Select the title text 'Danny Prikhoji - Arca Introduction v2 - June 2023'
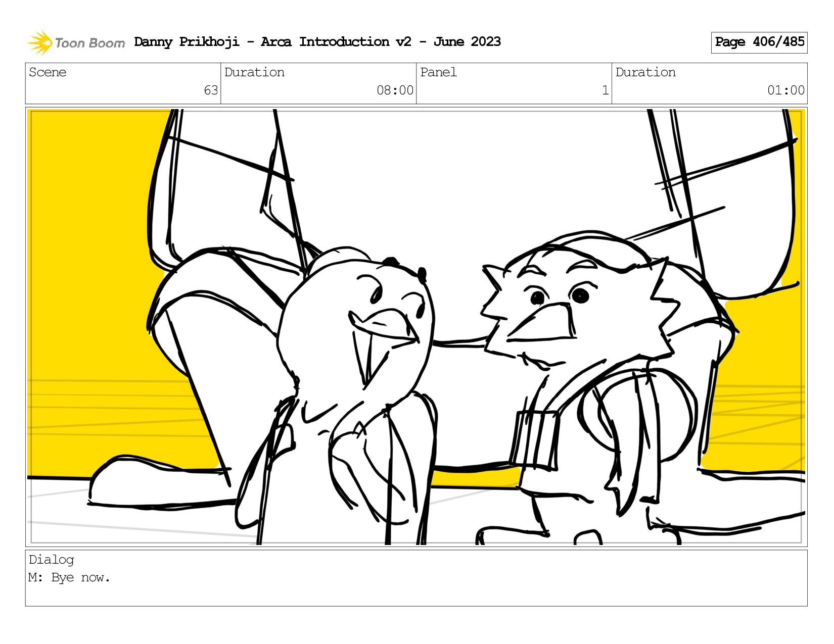 pos(317,42)
